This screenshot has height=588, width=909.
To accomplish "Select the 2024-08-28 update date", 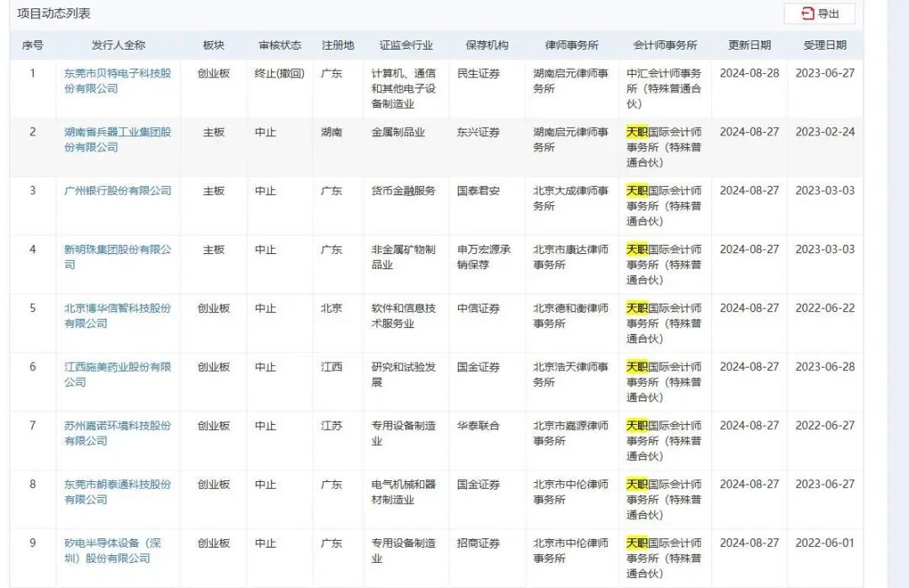I will [x=750, y=73].
